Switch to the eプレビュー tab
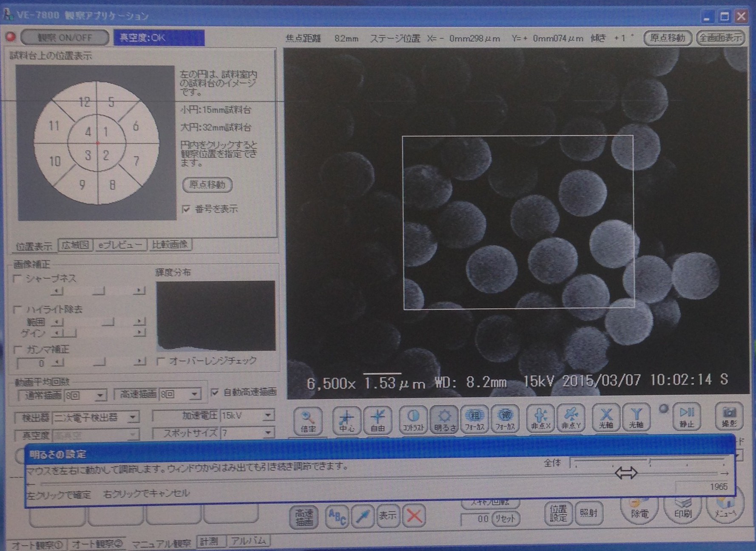This screenshot has height=551, width=756. point(120,245)
